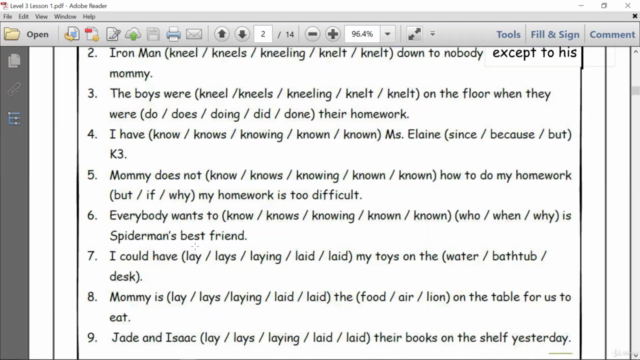Screen dimensions: 640x360
Task: Expand the toolbar options arrow
Action: coord(433,34)
